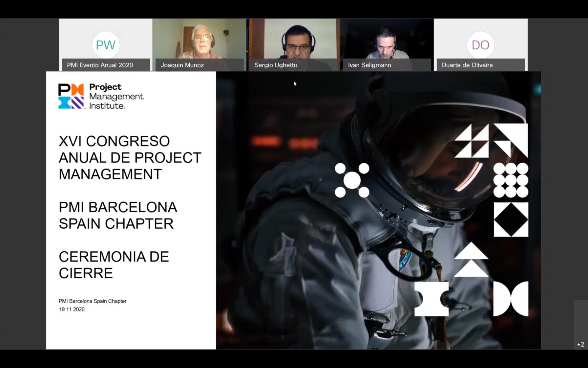Click the PW avatar circle

tap(106, 45)
